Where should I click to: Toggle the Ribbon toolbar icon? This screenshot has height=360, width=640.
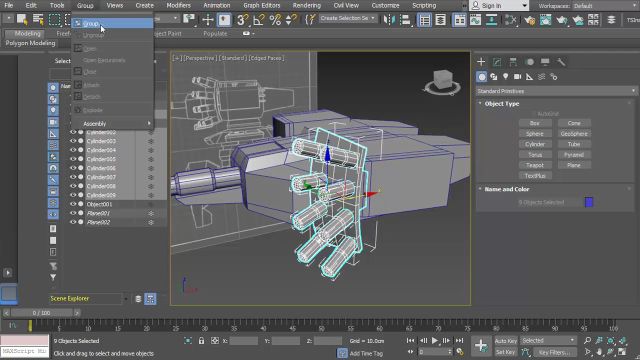(460, 19)
